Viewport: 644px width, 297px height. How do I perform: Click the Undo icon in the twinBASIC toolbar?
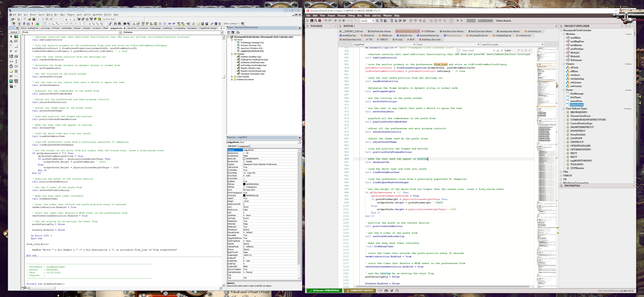tap(326, 21)
